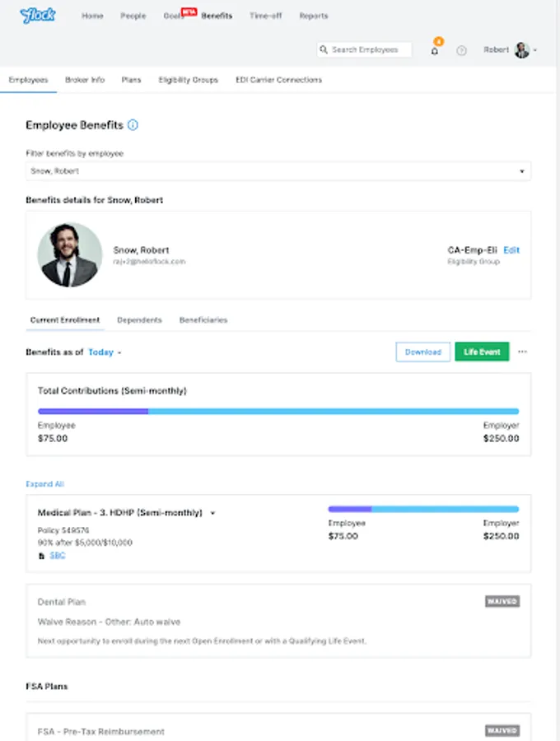Image resolution: width=560 pixels, height=741 pixels.
Task: Open the Time-off menu item
Action: click(265, 16)
